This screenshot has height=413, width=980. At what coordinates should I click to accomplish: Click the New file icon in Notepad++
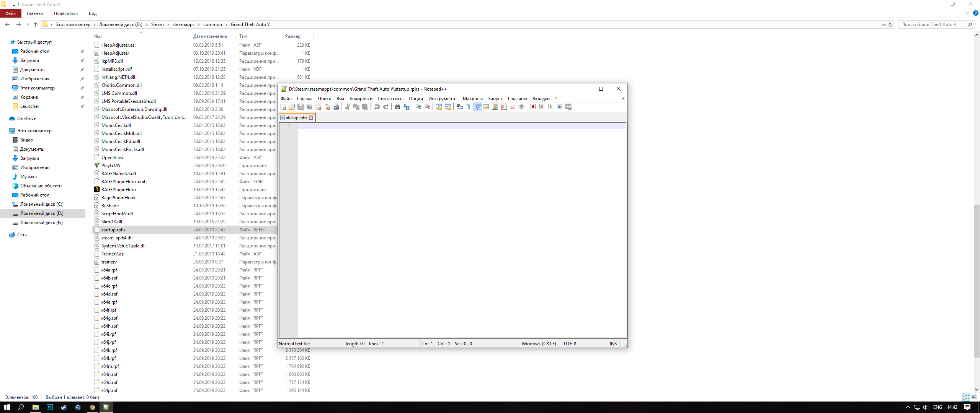pos(283,107)
